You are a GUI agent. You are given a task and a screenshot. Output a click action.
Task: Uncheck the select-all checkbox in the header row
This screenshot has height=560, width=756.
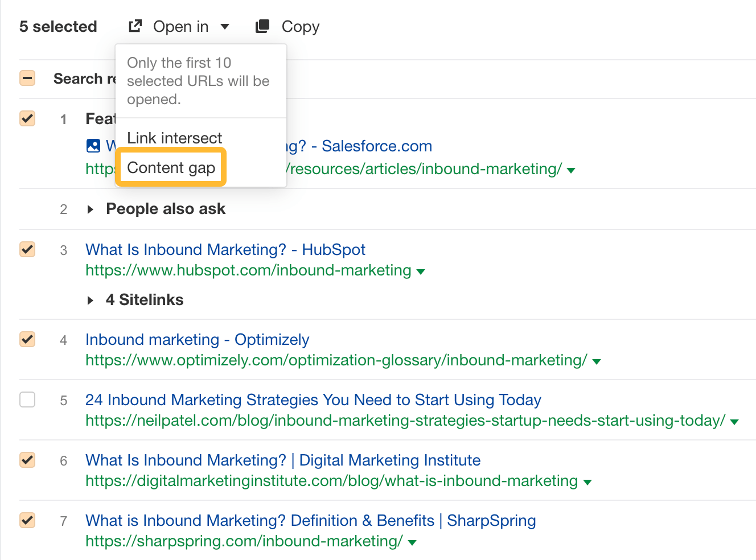pos(27,78)
